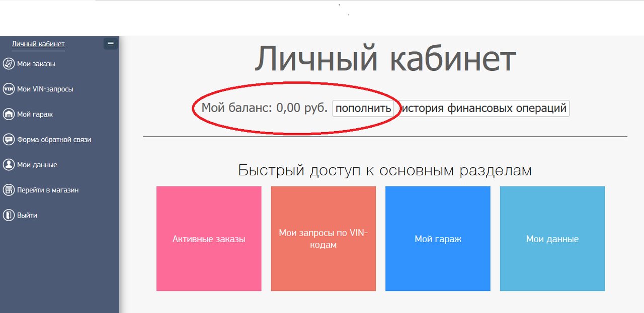Select the Форма обратной связи menu text
Viewport: 644px width, 313px height.
54,140
